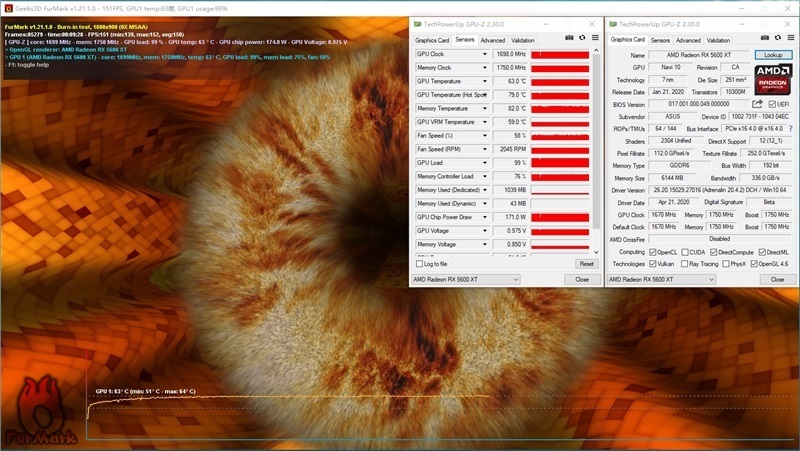Toggle the PhysX checkbox

click(x=726, y=264)
